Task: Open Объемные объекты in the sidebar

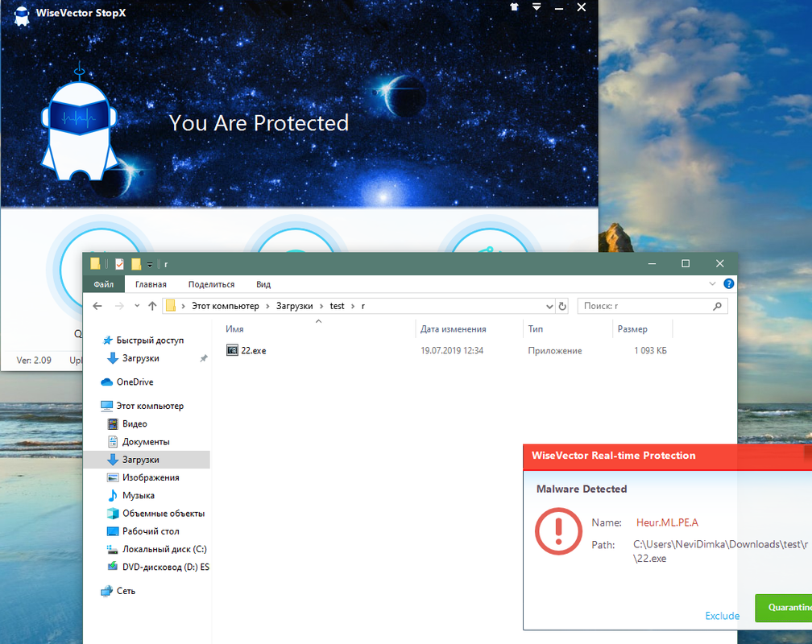Action: 163,514
